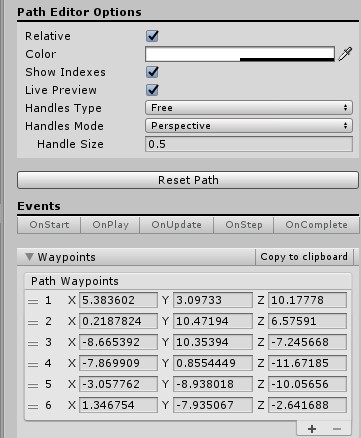361x438 pixels.
Task: Uncheck the Relative checkbox
Action: [x=152, y=36]
